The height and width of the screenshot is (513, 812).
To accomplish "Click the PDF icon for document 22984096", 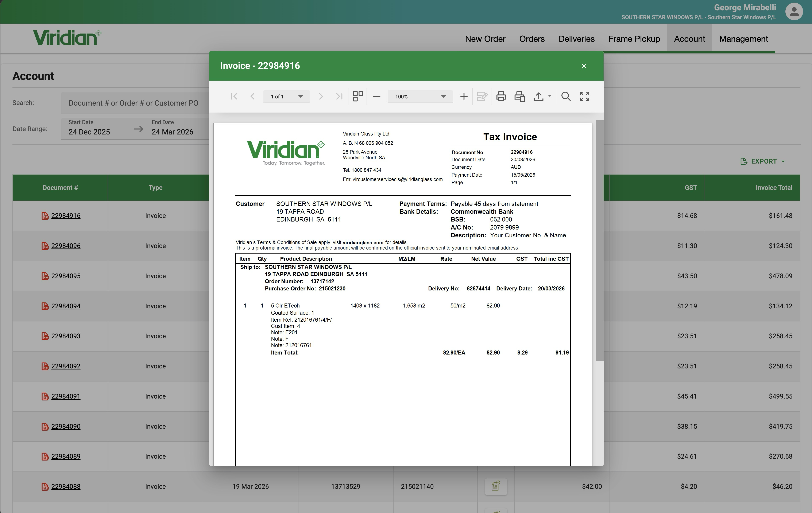I will [45, 246].
